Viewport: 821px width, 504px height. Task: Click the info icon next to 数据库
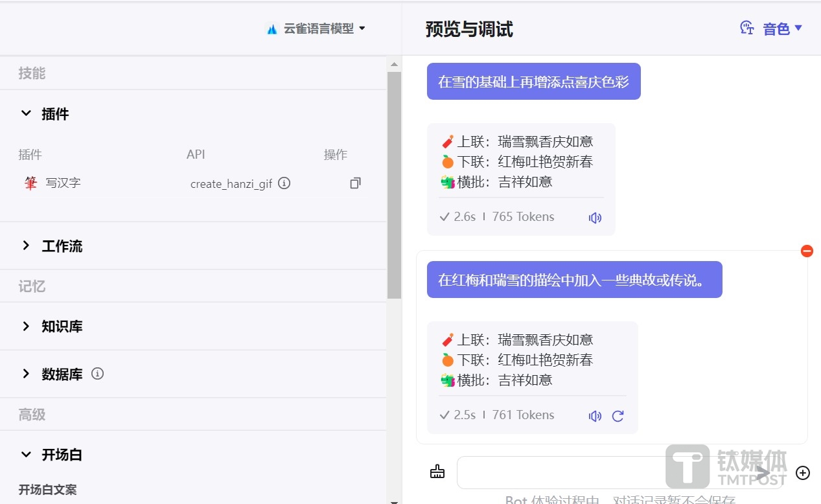click(x=98, y=374)
